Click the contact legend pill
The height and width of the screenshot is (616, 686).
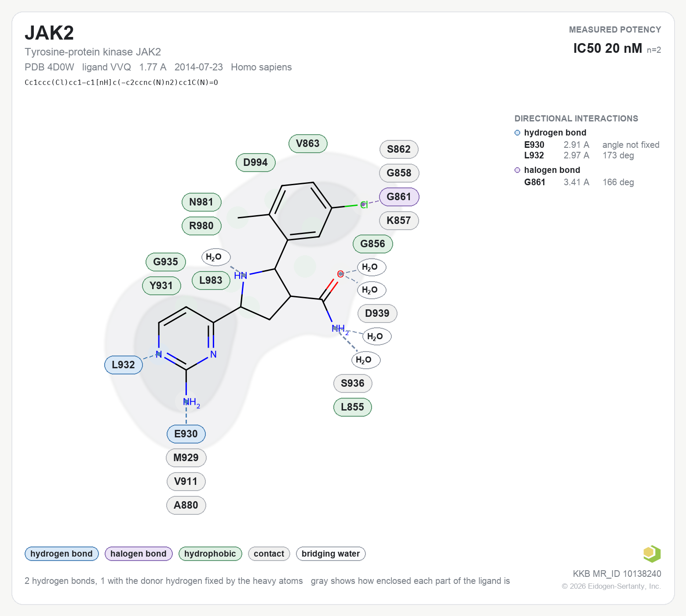coord(269,554)
